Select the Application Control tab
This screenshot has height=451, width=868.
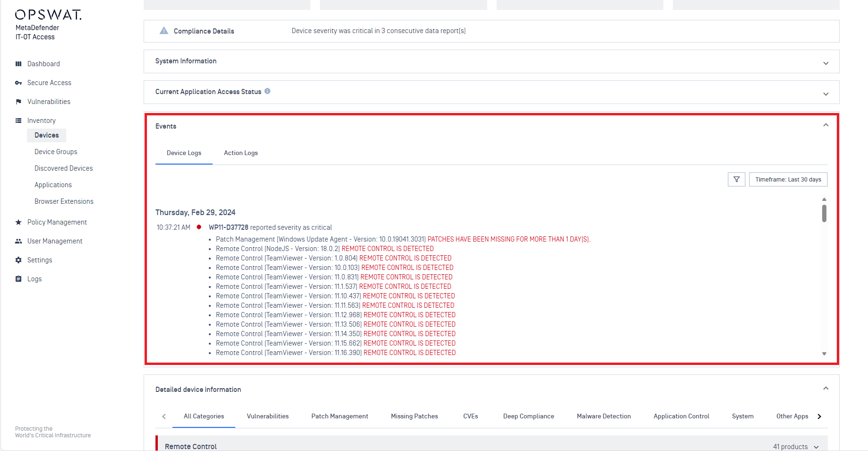[x=681, y=416]
